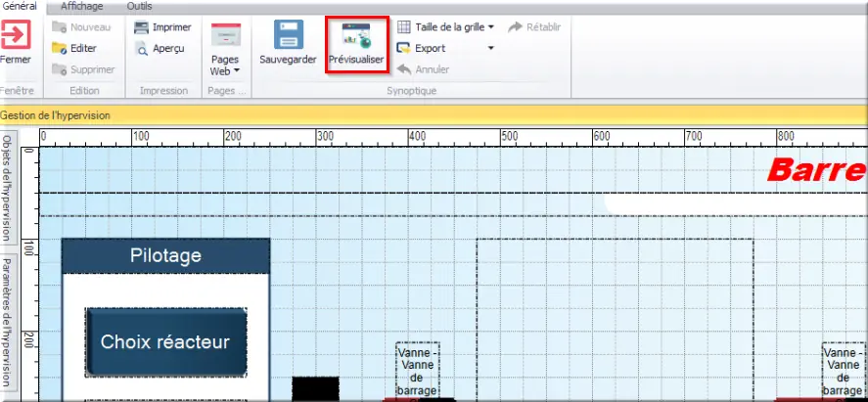Open the Taille de la grille dropdown arrow
Image resolution: width=868 pixels, height=402 pixels.
point(491,27)
